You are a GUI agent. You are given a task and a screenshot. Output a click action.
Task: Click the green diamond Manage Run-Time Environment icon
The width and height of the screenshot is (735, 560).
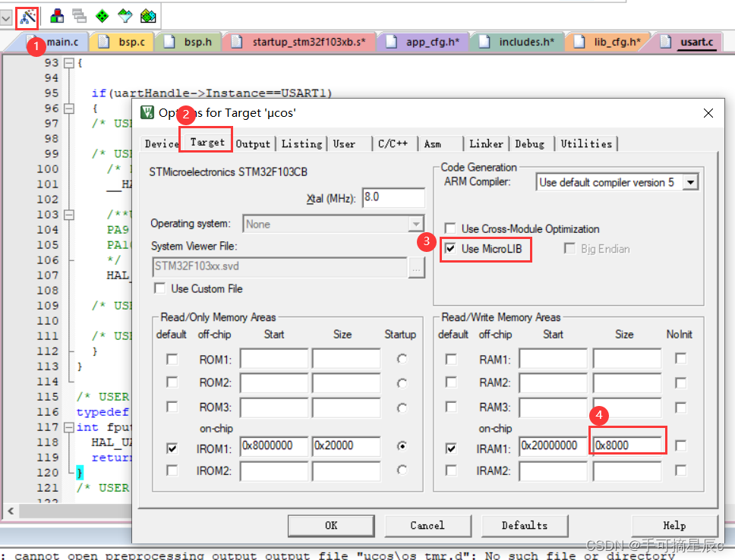[x=102, y=16]
